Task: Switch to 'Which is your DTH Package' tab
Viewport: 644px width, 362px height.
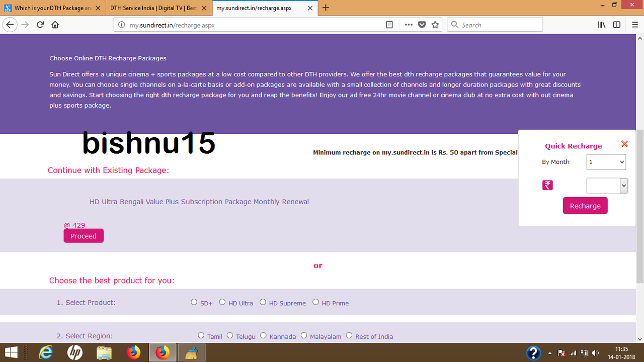Action: pos(53,8)
